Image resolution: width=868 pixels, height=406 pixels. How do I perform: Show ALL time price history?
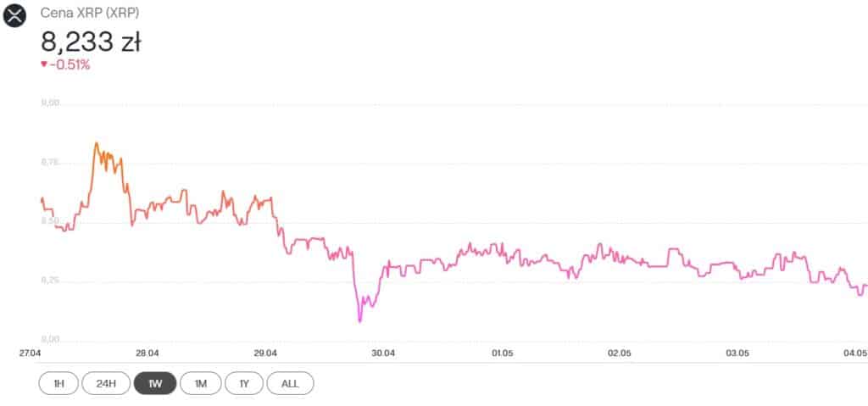tap(290, 383)
